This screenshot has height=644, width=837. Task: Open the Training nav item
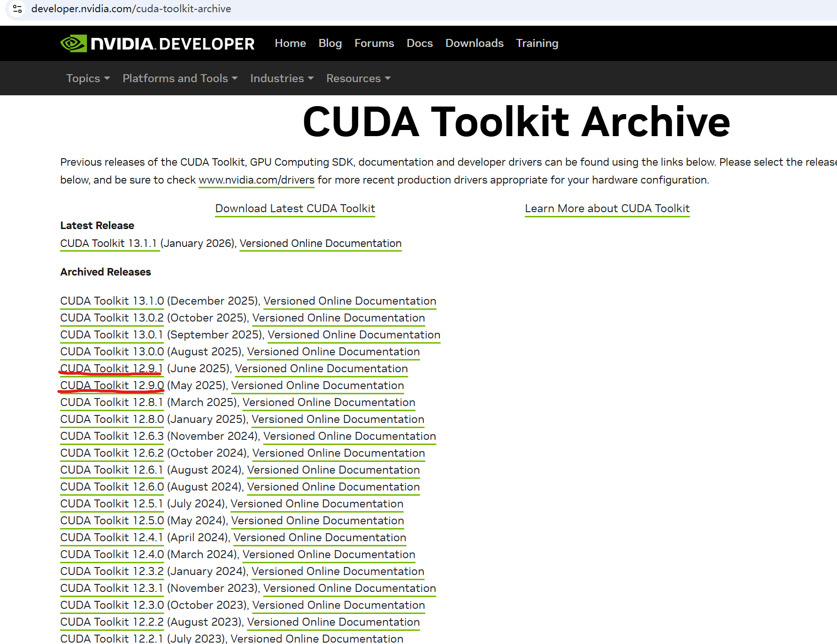coord(537,43)
